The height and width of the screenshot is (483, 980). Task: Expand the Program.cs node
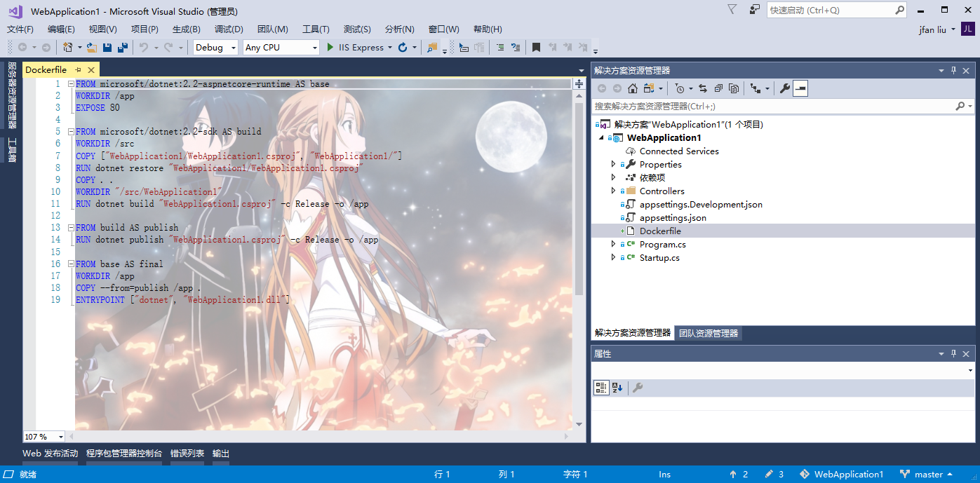pyautogui.click(x=613, y=244)
